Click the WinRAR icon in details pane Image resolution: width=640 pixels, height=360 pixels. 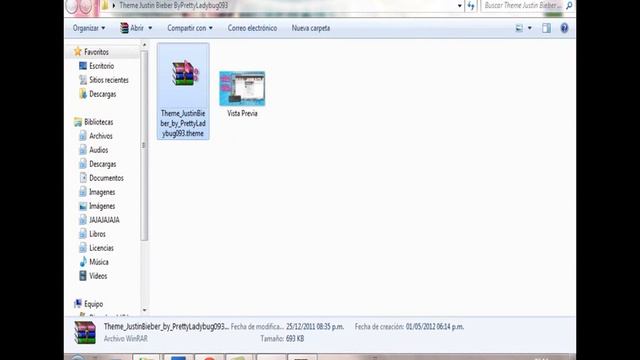(x=85, y=332)
